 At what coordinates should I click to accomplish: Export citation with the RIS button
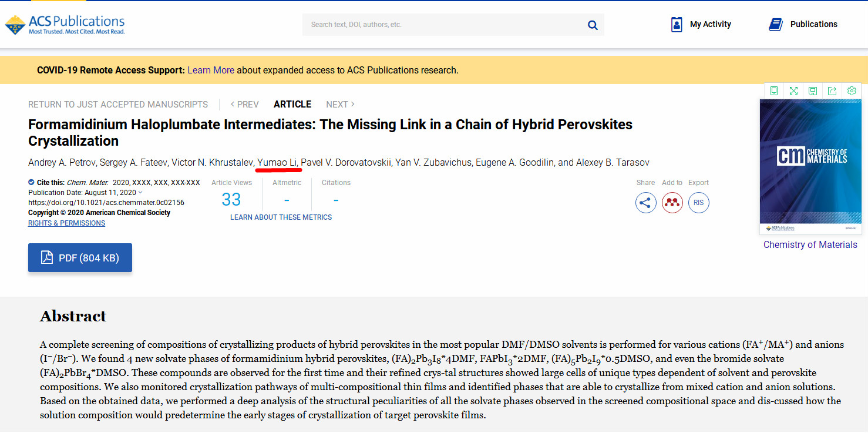click(698, 203)
